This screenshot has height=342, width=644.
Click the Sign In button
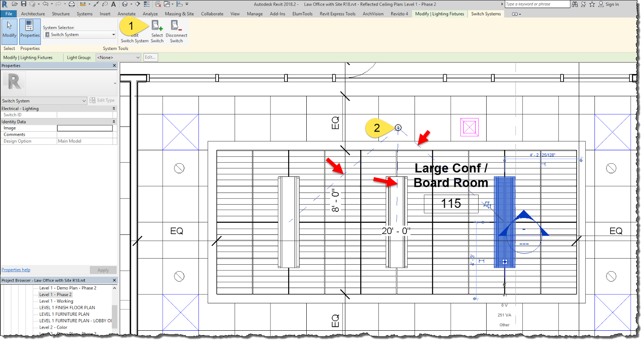pyautogui.click(x=609, y=4)
